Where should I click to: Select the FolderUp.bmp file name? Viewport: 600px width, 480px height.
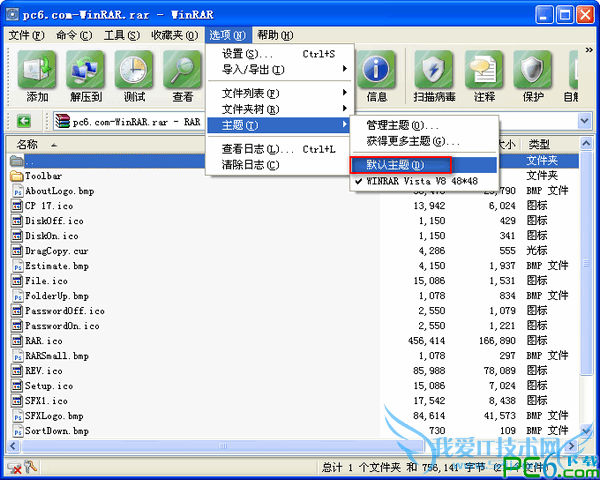(57, 296)
